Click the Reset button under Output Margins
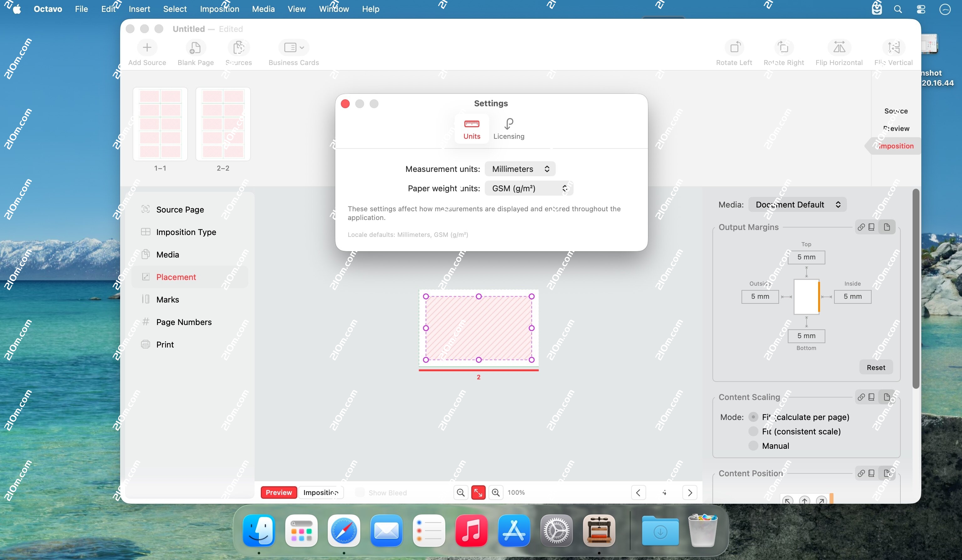The width and height of the screenshot is (962, 560). 876,367
